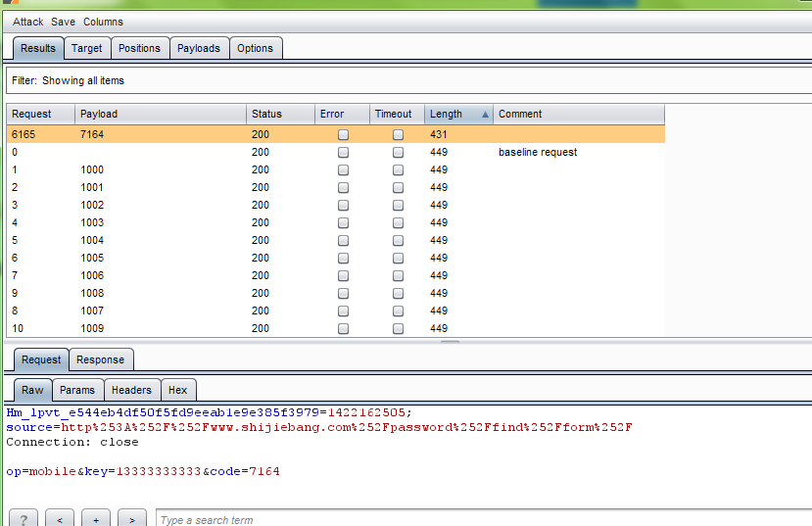
Task: Toggle Error checkbox for request 6165
Action: click(x=343, y=134)
